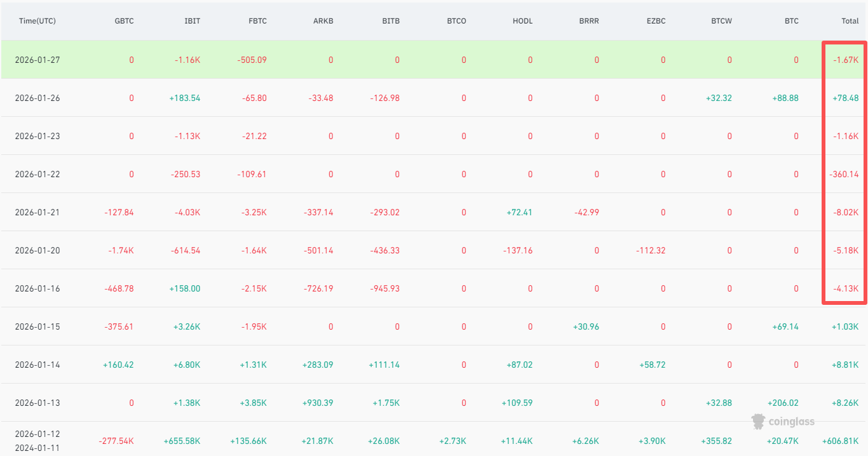Click the Total column header
The width and height of the screenshot is (868, 456).
850,21
